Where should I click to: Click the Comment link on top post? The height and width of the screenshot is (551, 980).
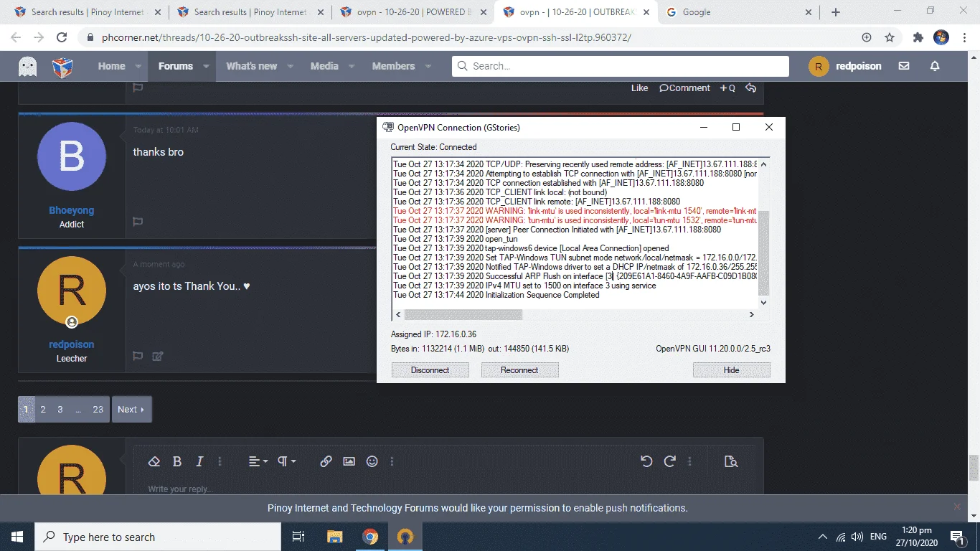684,88
